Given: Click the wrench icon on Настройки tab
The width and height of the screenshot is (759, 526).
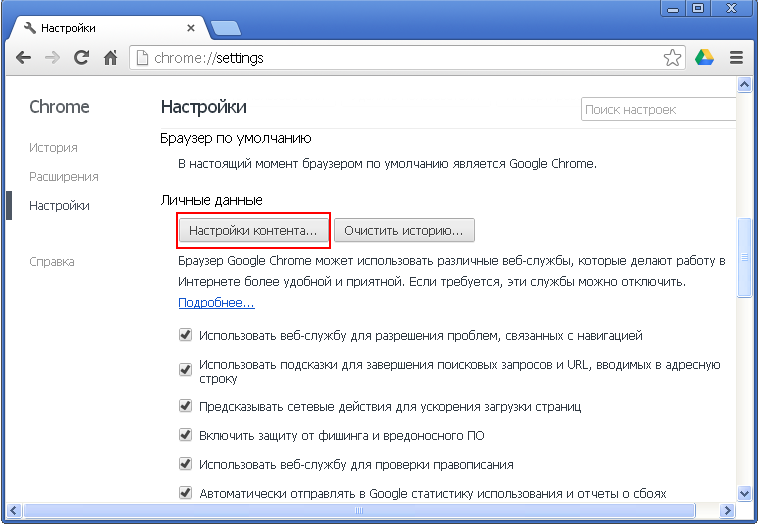Looking at the screenshot, I should [x=30, y=28].
